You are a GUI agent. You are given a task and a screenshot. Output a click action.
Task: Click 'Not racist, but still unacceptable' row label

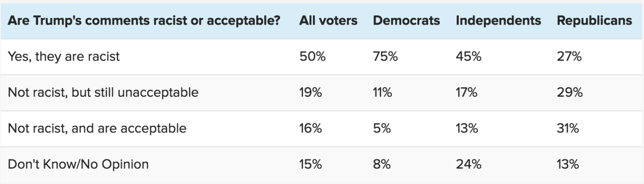[x=103, y=93]
